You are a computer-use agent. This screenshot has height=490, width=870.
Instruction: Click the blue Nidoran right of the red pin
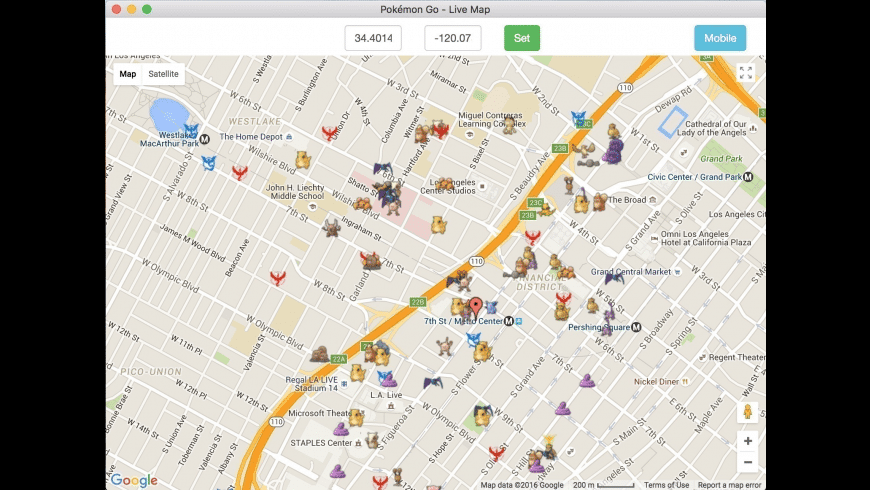pos(491,307)
